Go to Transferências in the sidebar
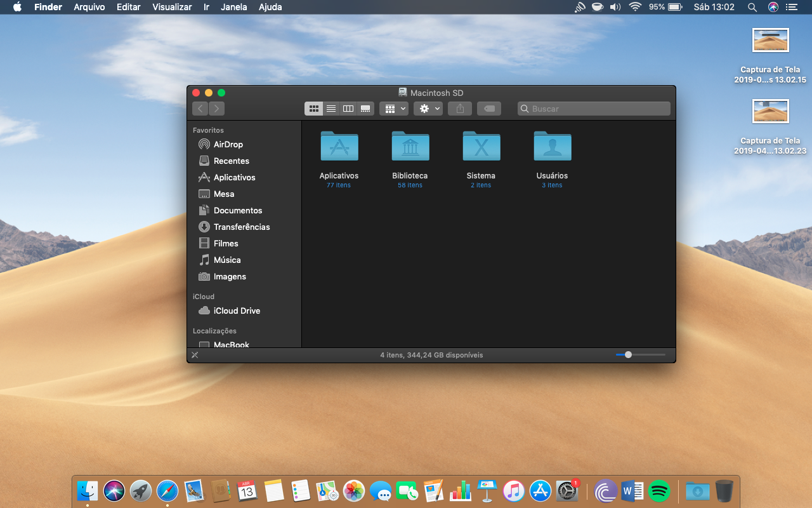Viewport: 812px width, 508px height. 241,227
